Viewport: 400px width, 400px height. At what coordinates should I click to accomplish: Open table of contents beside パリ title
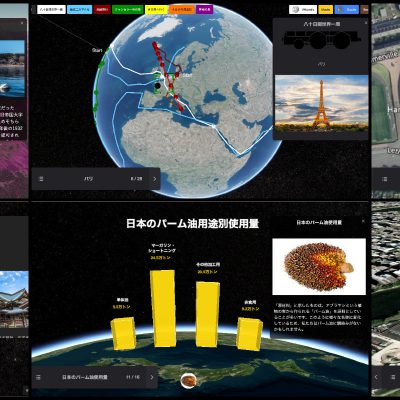(x=41, y=179)
